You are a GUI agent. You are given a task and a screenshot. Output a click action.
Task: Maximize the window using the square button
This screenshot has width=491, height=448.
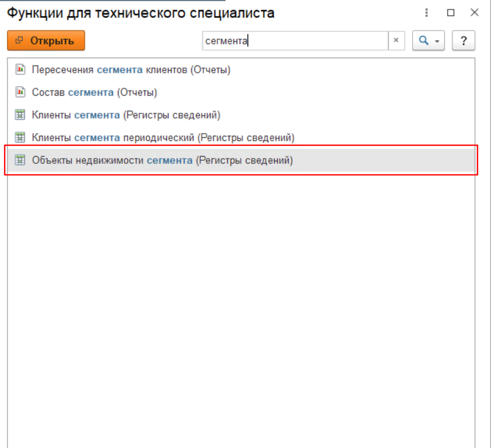(451, 13)
